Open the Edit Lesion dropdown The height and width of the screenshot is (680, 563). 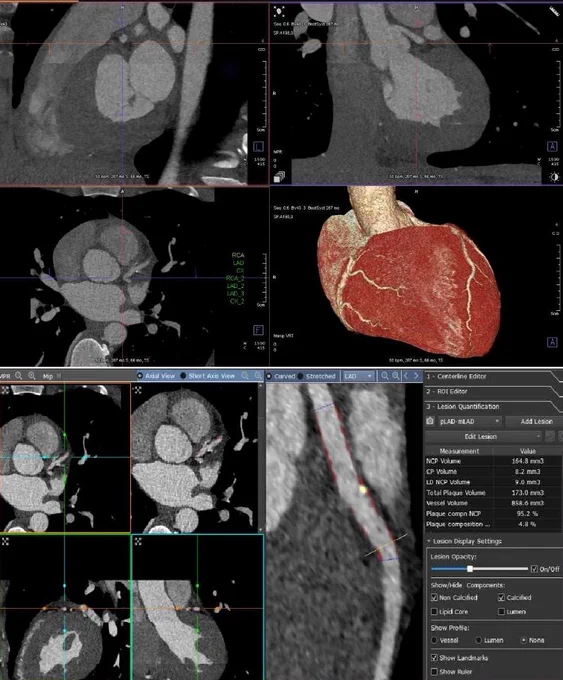(x=484, y=436)
